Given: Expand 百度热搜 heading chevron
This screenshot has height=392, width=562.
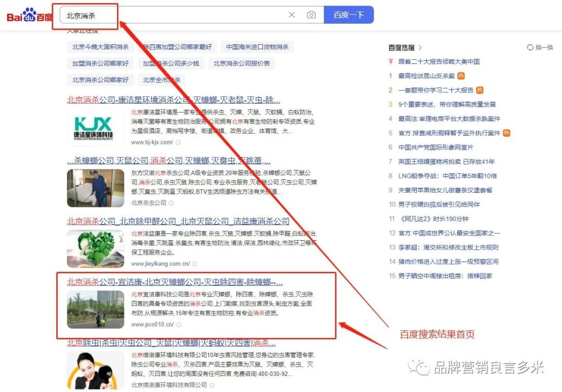Looking at the screenshot, I should [420, 48].
